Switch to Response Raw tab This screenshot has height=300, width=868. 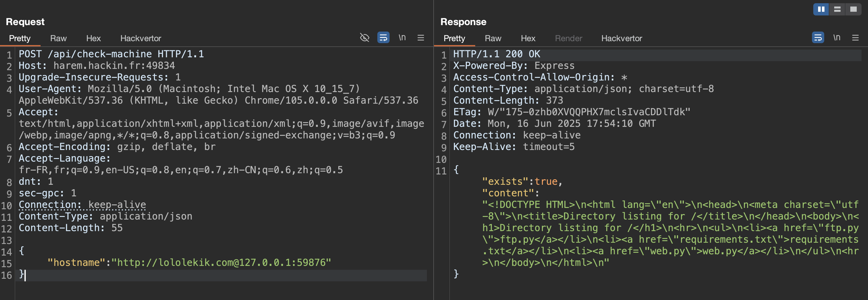(493, 38)
